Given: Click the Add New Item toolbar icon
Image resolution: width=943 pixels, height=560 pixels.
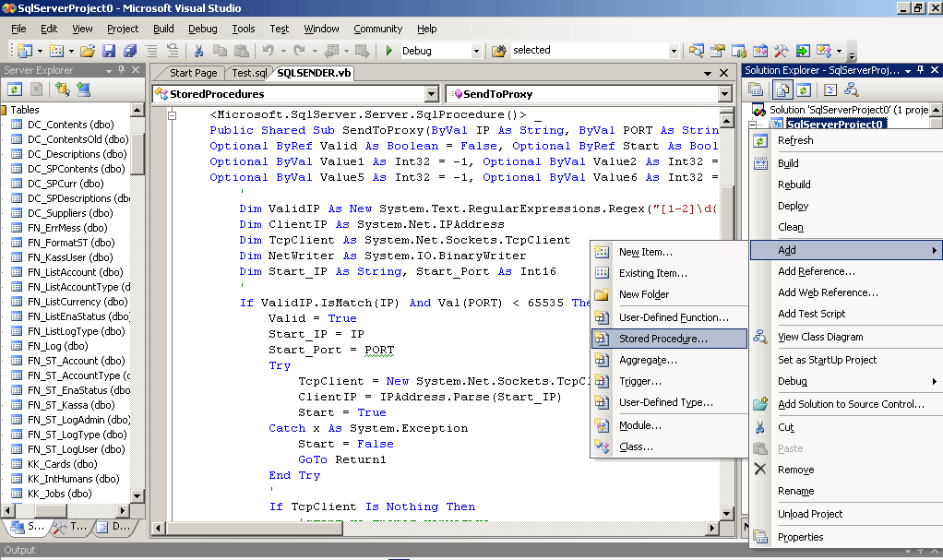Looking at the screenshot, I should [x=56, y=51].
